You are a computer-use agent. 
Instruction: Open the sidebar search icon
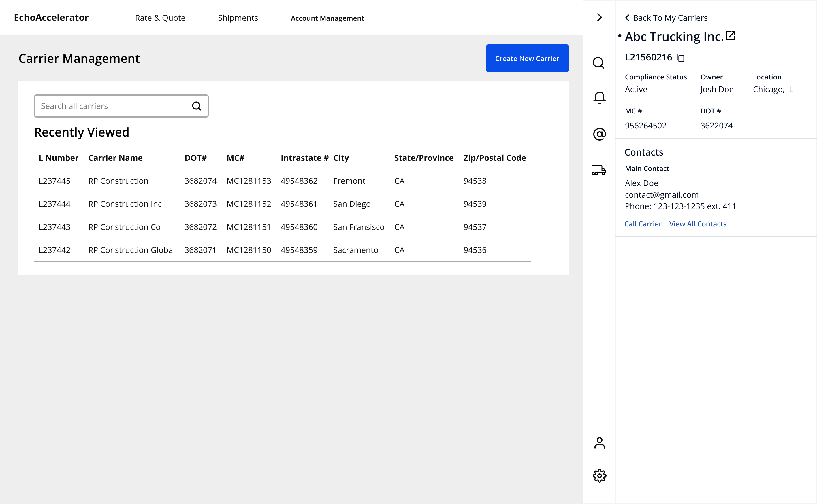(x=599, y=63)
